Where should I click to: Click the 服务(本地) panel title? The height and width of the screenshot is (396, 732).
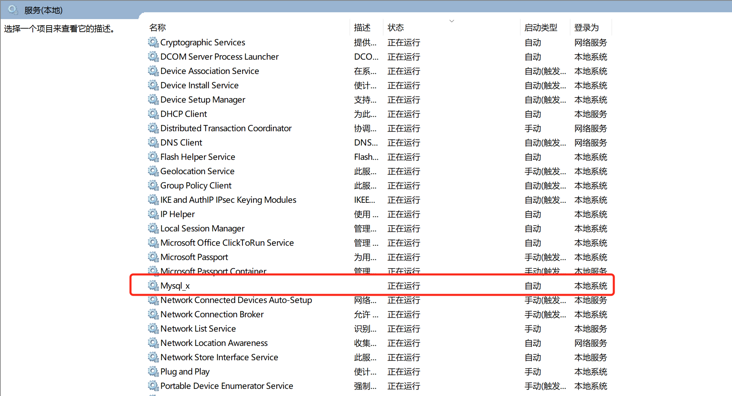(43, 10)
